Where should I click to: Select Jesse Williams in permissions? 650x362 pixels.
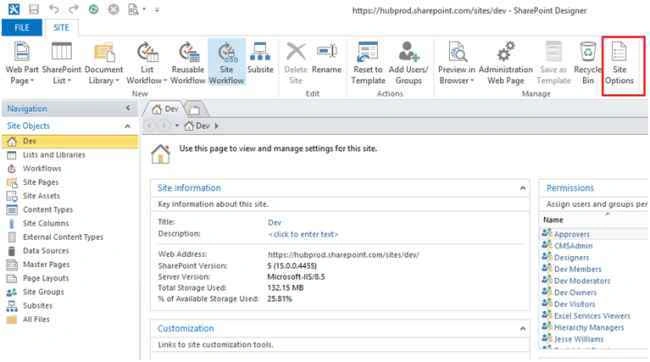(x=579, y=339)
